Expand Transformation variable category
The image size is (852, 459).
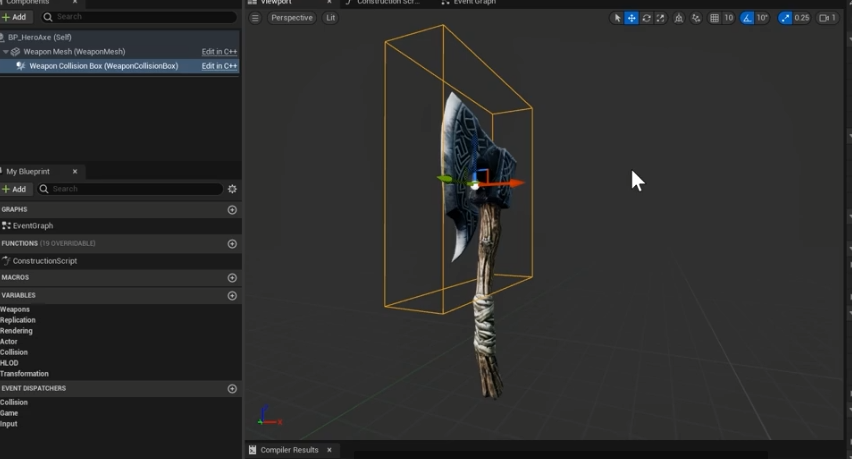[x=24, y=374]
